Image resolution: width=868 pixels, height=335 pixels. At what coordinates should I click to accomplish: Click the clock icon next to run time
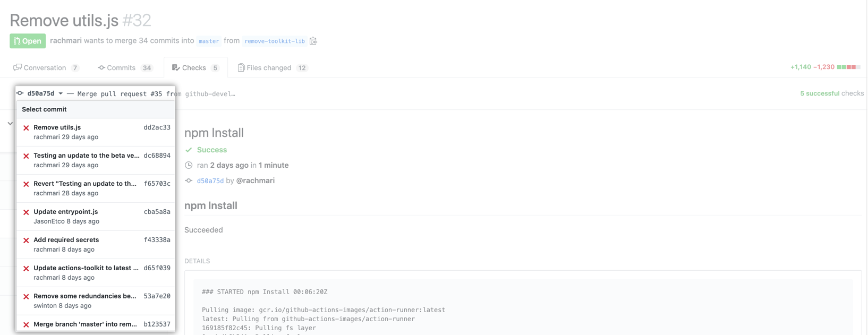189,165
